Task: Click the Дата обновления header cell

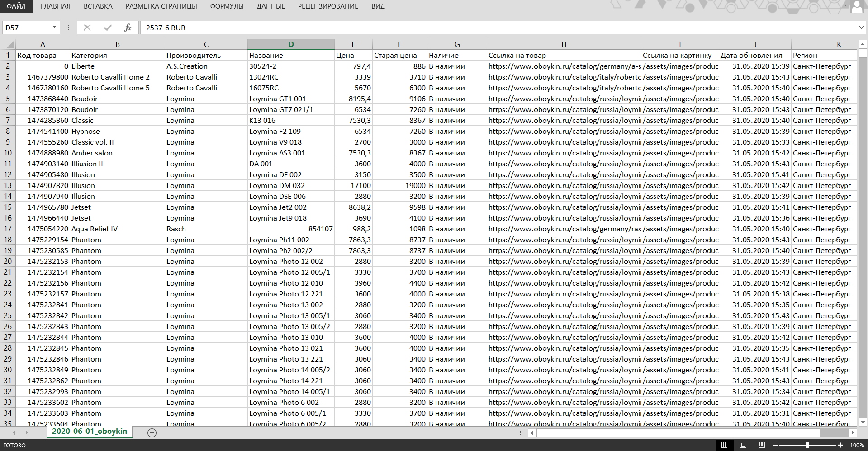Action: pos(755,55)
